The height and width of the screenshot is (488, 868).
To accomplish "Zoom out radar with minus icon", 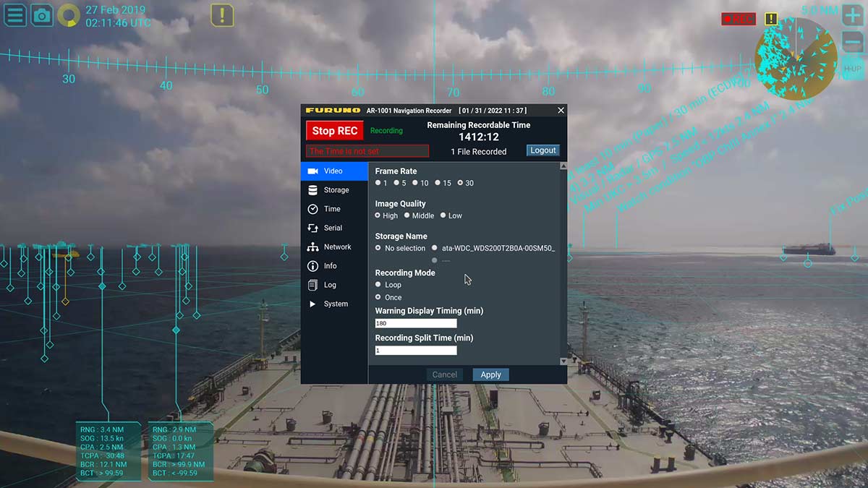I will pyautogui.click(x=853, y=43).
